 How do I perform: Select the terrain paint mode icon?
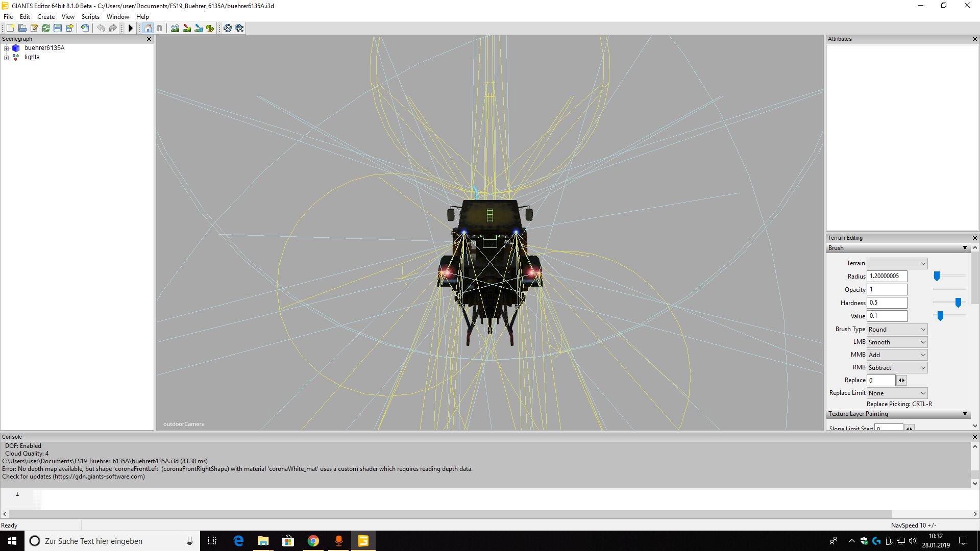187,28
